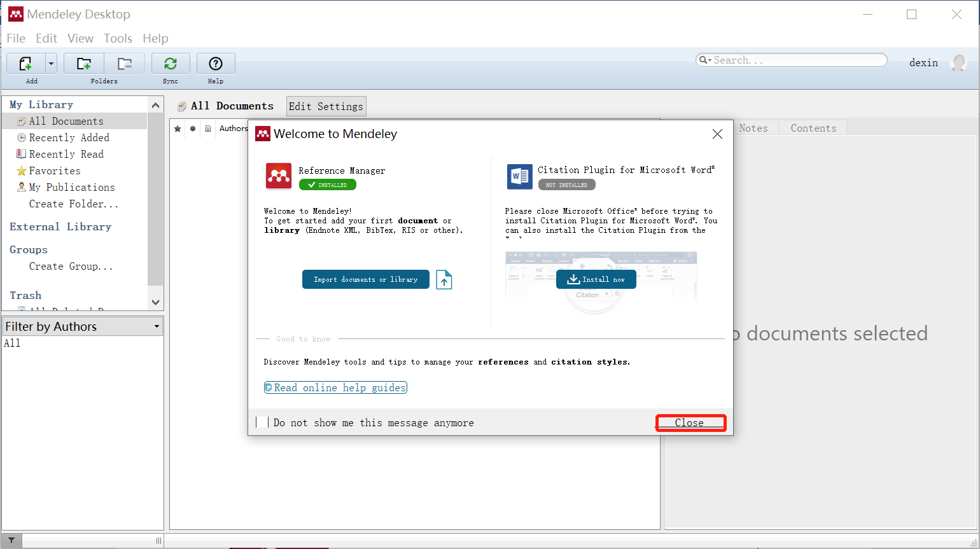Click the read/unread dot column header
This screenshot has height=549, width=980.
point(193,129)
